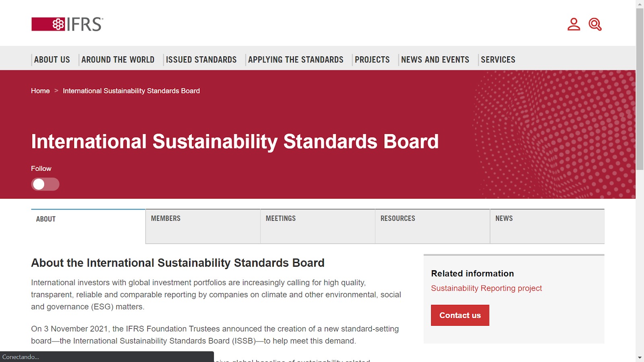Toggle the Follow switch
The height and width of the screenshot is (362, 644).
click(x=45, y=184)
